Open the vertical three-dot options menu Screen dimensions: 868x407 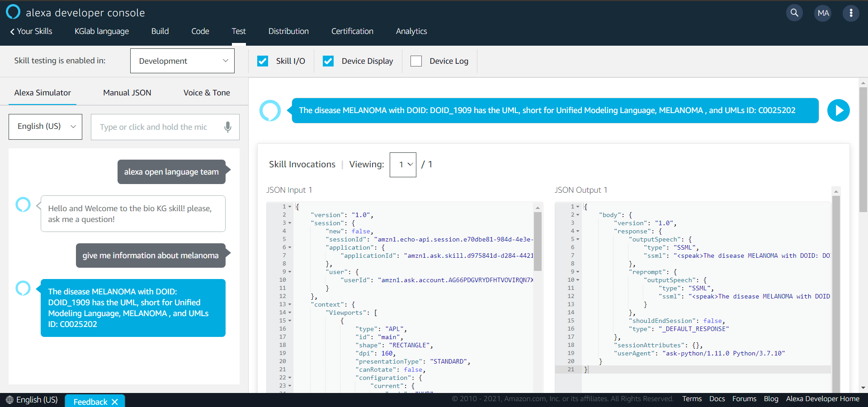coord(851,13)
